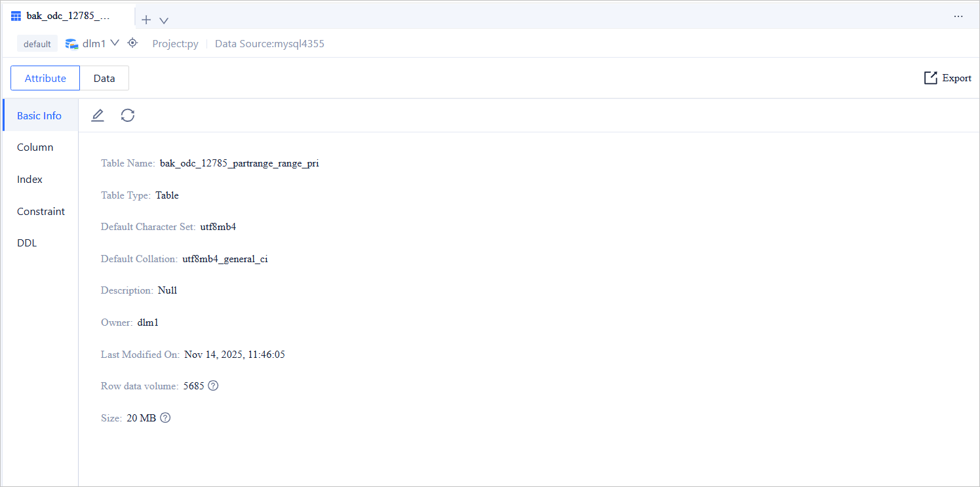
Task: Click help icon next to Size
Action: click(165, 418)
